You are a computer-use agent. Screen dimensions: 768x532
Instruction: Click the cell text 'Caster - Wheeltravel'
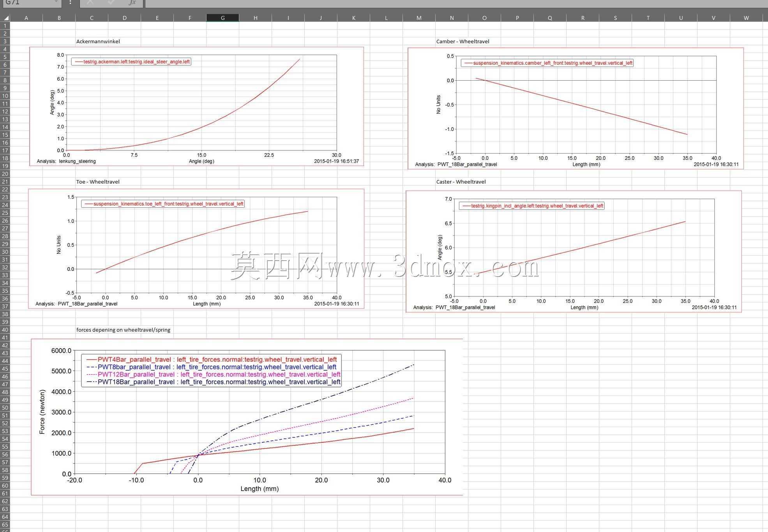[x=461, y=182]
